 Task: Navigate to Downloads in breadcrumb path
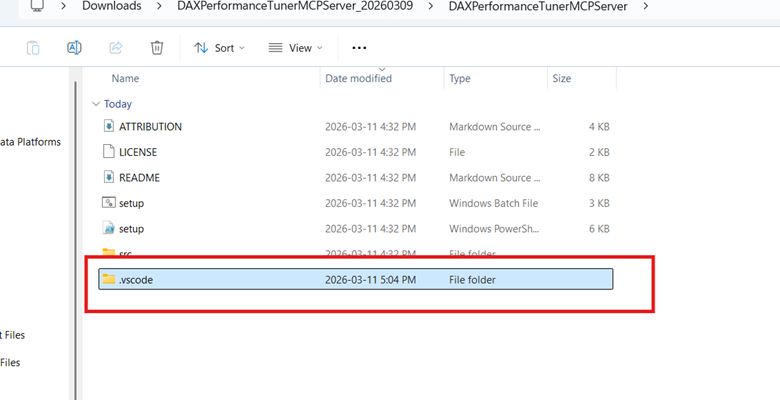point(111,6)
